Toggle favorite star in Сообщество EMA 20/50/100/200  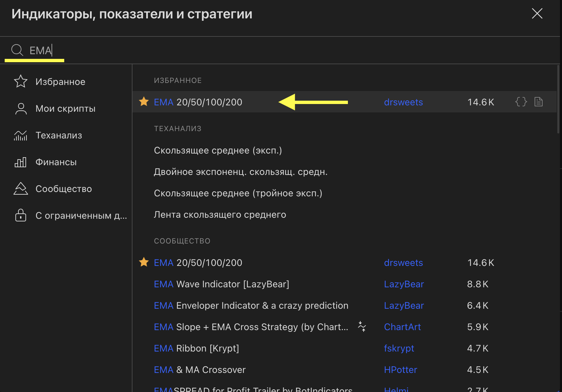click(x=144, y=262)
